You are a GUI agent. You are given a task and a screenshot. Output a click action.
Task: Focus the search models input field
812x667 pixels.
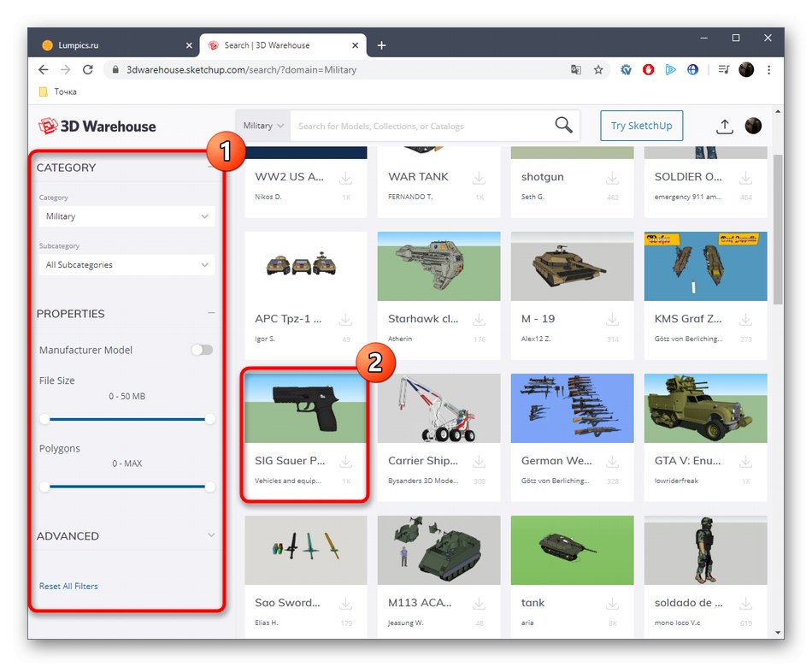[422, 126]
